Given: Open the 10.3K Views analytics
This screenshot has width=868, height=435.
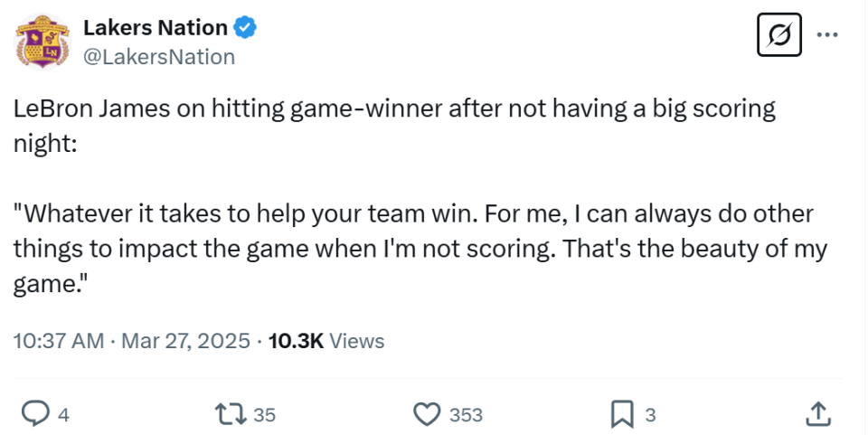Looking at the screenshot, I should (x=326, y=340).
